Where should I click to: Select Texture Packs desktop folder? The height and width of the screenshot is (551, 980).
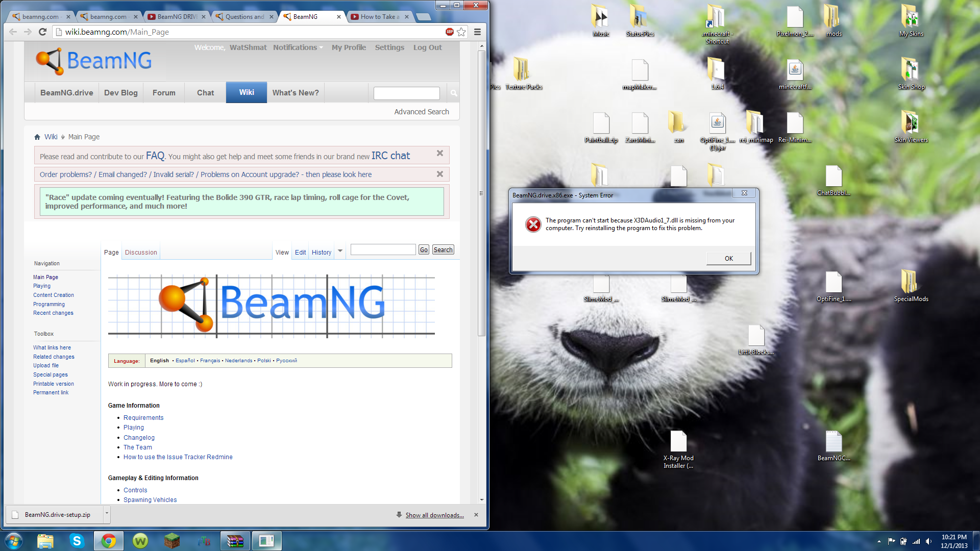[523, 74]
